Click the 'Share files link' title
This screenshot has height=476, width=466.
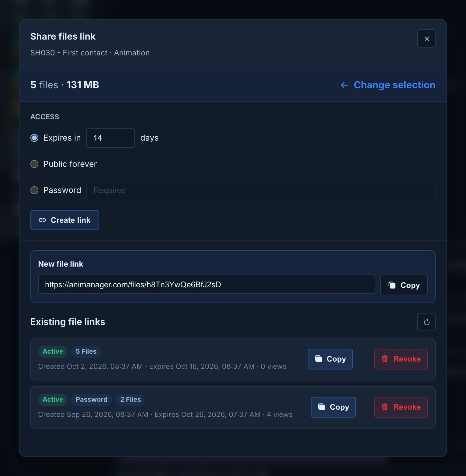pos(63,37)
